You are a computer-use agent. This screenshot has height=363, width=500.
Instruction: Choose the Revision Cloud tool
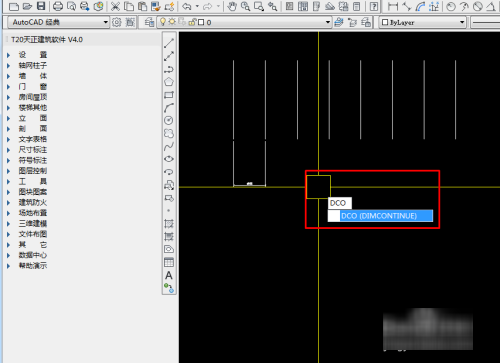pyautogui.click(x=169, y=133)
